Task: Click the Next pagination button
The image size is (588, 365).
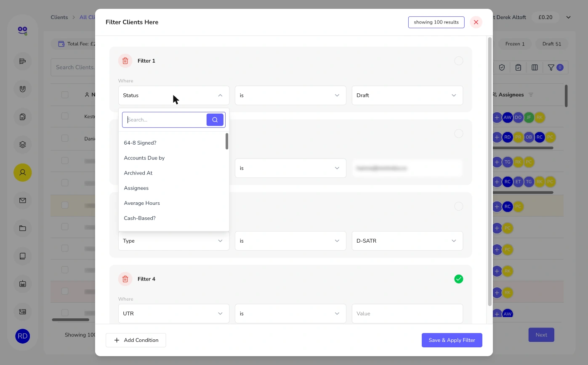Action: coord(541,335)
